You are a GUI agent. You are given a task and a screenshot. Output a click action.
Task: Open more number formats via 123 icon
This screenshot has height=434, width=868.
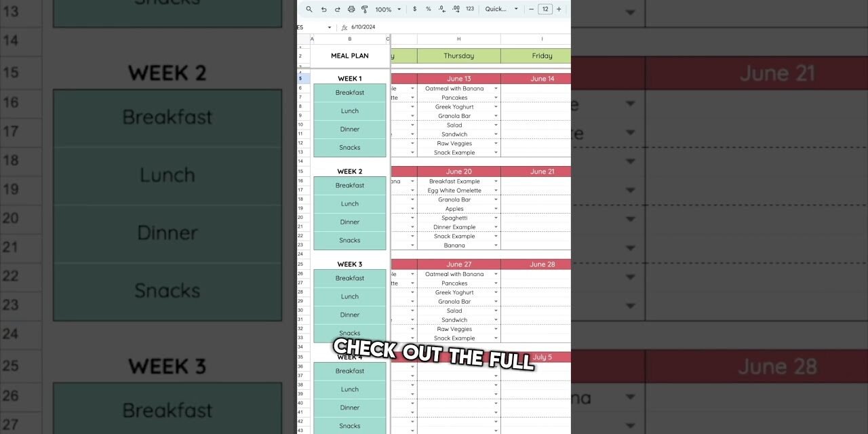coord(469,9)
